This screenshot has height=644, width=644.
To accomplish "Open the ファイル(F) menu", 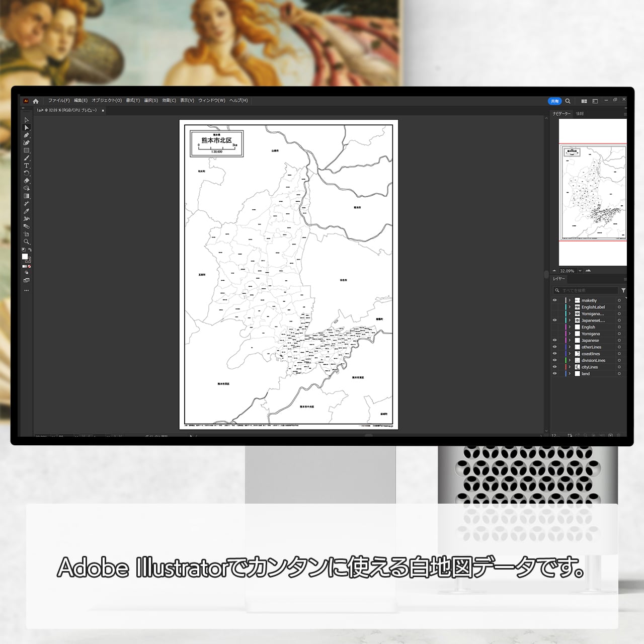I will click(x=59, y=101).
